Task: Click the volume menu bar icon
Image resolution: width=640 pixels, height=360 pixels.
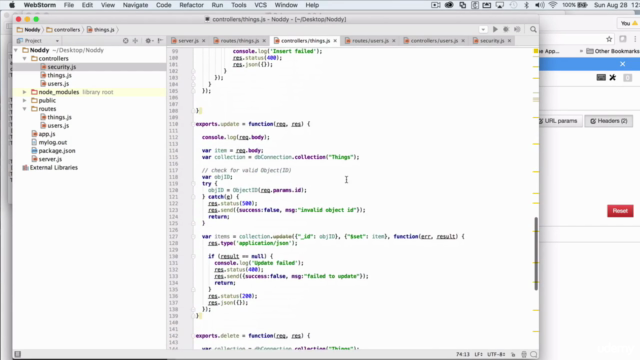Action: tap(540, 5)
